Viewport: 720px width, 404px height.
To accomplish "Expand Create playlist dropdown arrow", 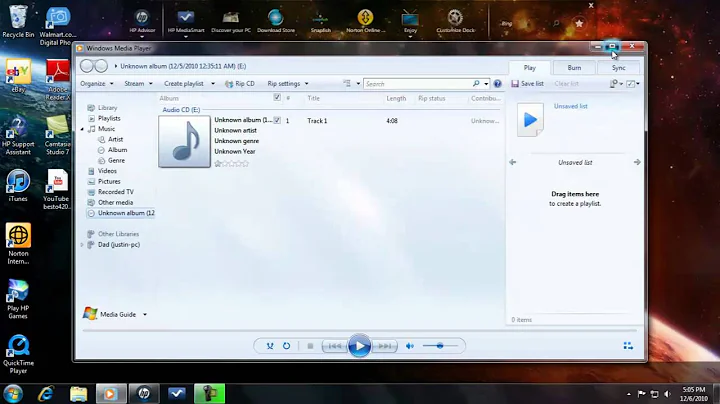I will [213, 84].
